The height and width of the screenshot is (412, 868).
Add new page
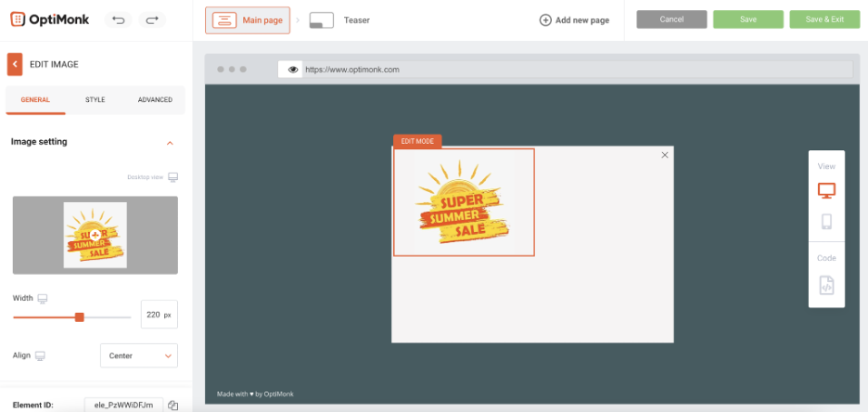[x=574, y=20]
